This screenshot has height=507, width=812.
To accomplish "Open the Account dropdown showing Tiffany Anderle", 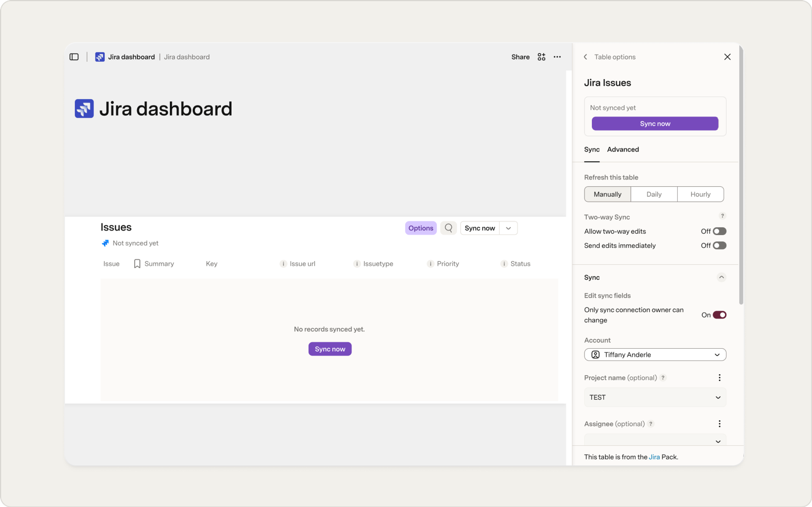I will tap(655, 355).
